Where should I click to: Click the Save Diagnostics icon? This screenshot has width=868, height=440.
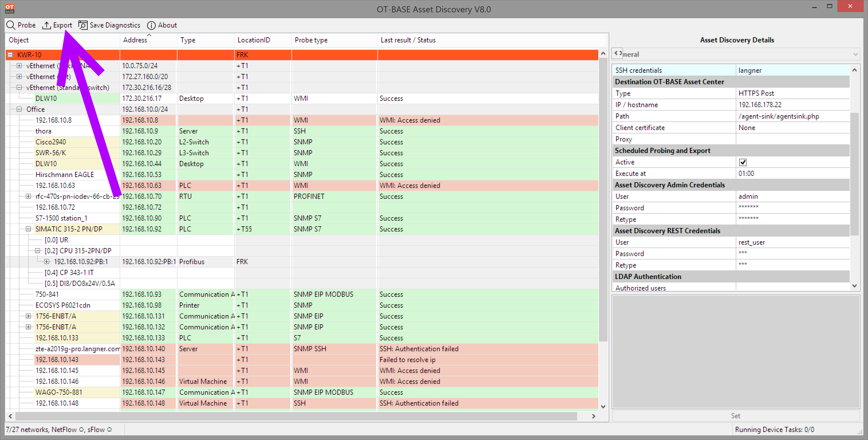(83, 25)
